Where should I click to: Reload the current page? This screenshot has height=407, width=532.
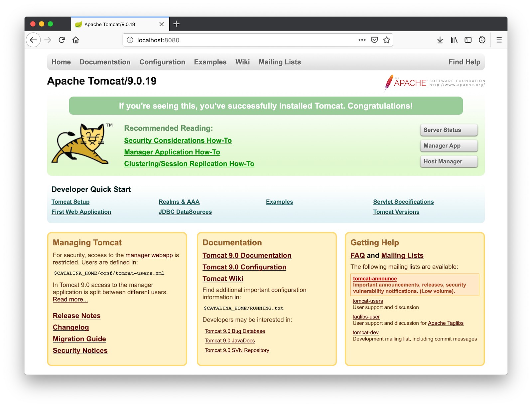coord(62,40)
